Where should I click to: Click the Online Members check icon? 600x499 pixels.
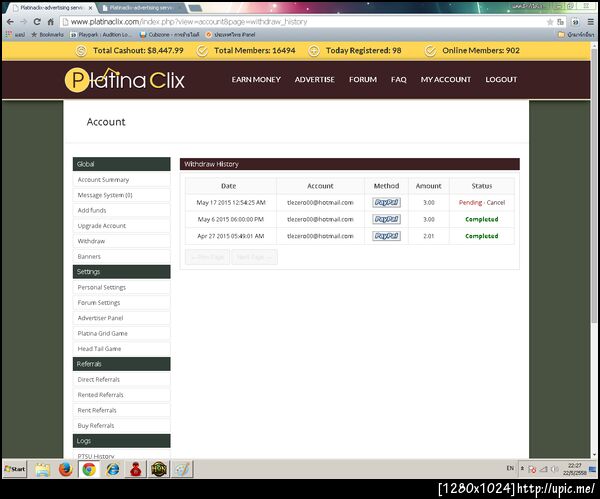coord(430,51)
